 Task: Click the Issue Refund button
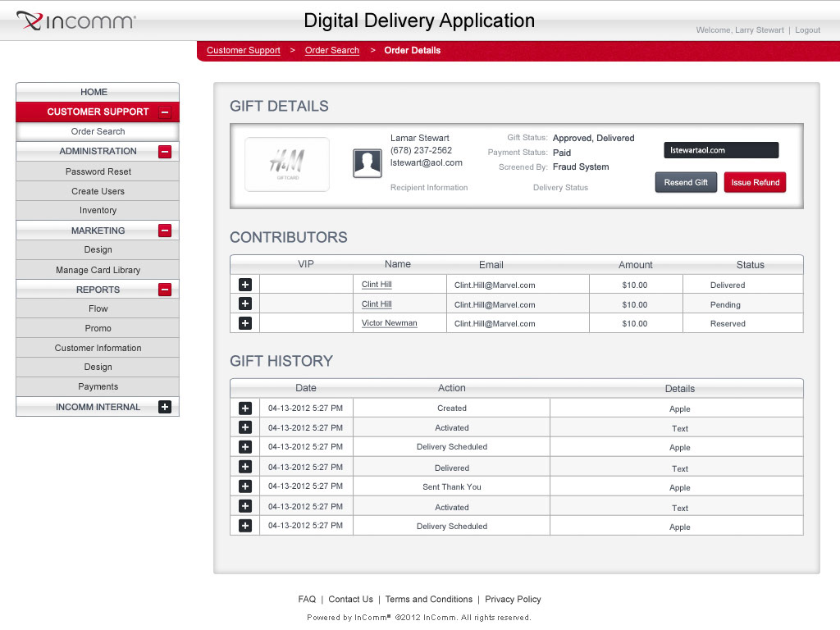coord(755,182)
